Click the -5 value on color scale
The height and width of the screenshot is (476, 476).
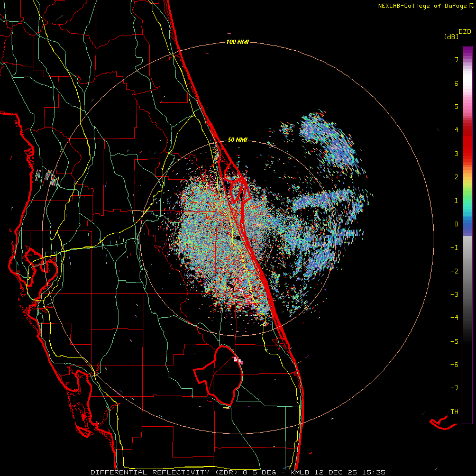click(454, 342)
